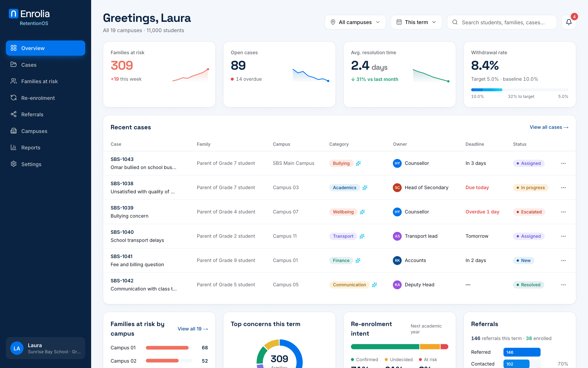This screenshot has height=368, width=588.
Task: Open case SBS-1043 link
Action: pyautogui.click(x=122, y=159)
